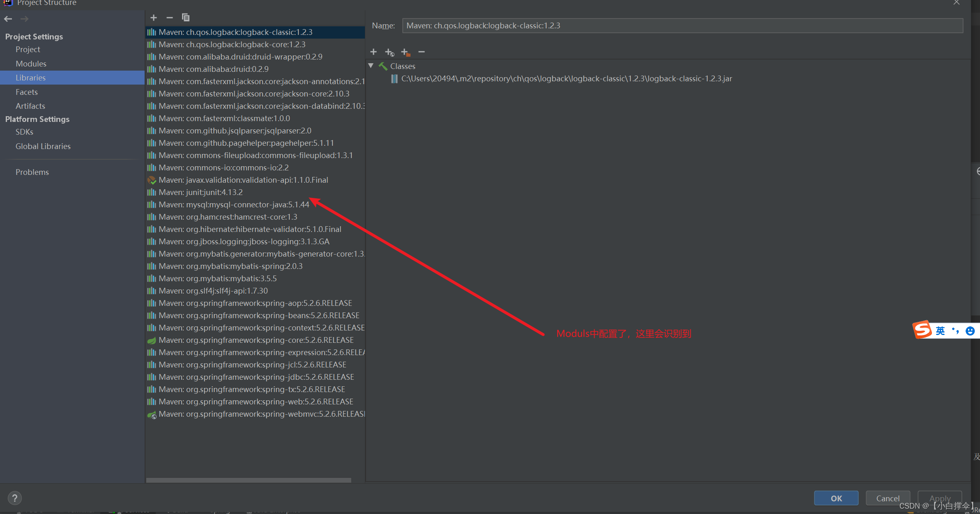Click the Apply button
The height and width of the screenshot is (514, 980).
(x=940, y=498)
